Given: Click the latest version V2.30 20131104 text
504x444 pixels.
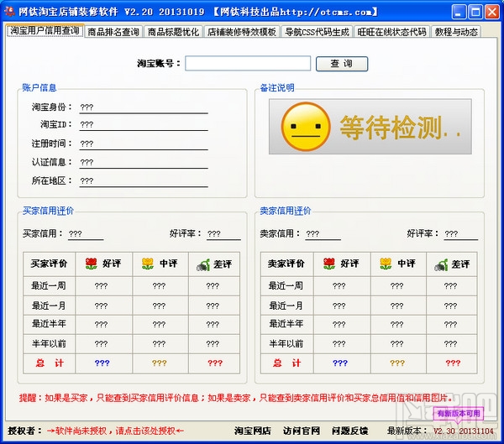Looking at the screenshot, I should click(x=463, y=431).
